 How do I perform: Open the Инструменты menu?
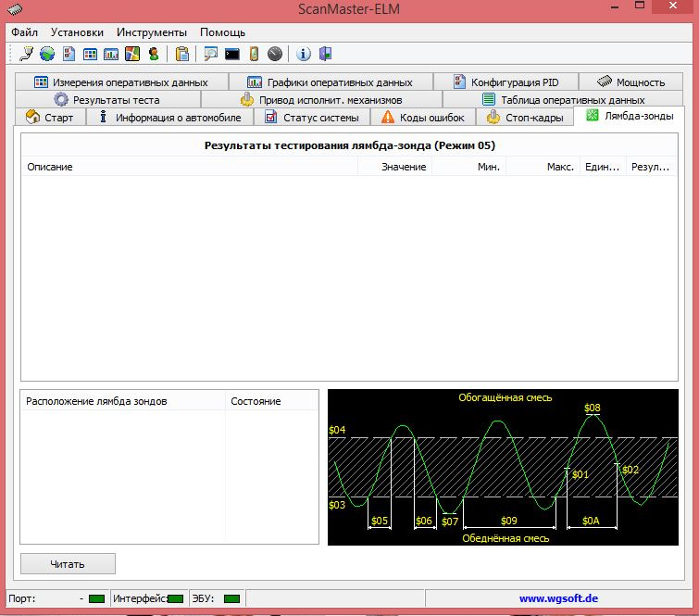(x=152, y=31)
